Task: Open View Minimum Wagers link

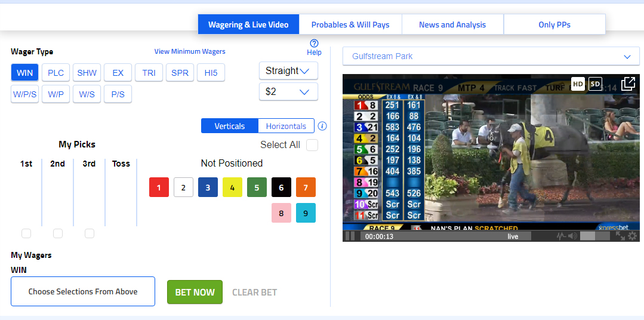Action: tap(190, 51)
